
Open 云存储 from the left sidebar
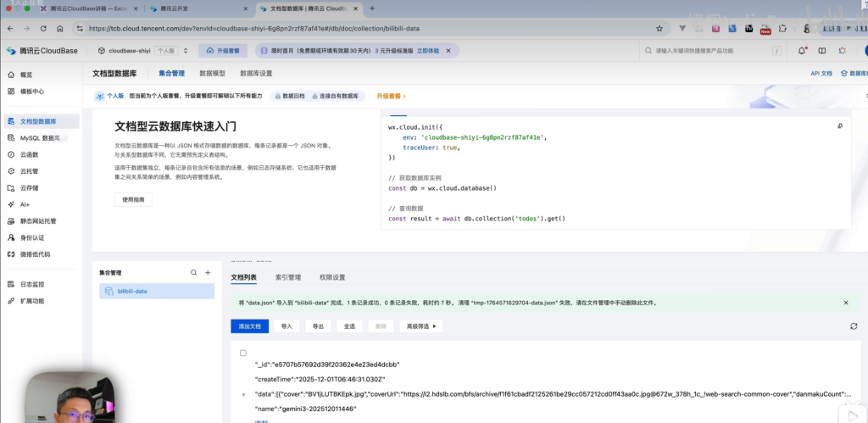pyautogui.click(x=30, y=188)
